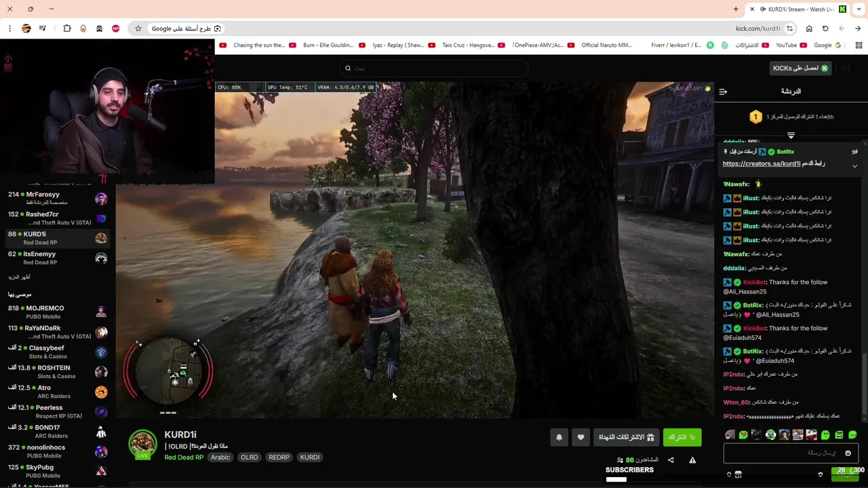Viewport: 868px width, 488px height.
Task: Open the 'Chasing the sun the...' bookmark
Action: point(252,45)
